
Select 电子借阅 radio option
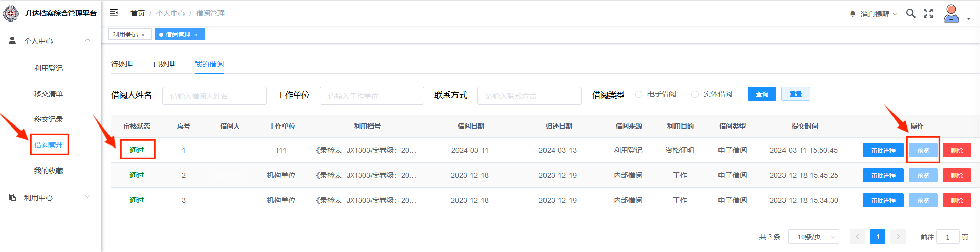[x=639, y=94]
